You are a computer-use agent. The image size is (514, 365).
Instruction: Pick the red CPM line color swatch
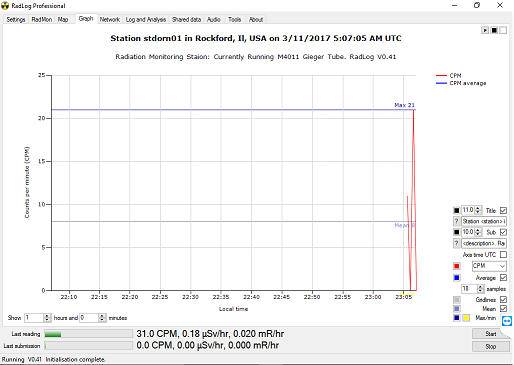pyautogui.click(x=457, y=266)
